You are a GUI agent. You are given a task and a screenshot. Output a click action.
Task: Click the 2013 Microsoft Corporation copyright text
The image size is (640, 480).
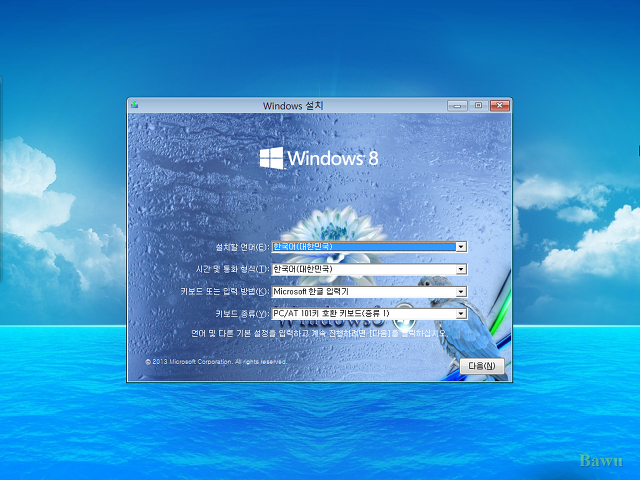pos(216,362)
